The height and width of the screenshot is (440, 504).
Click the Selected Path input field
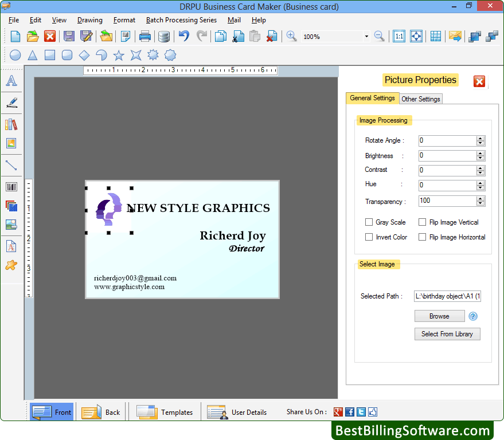click(x=447, y=296)
